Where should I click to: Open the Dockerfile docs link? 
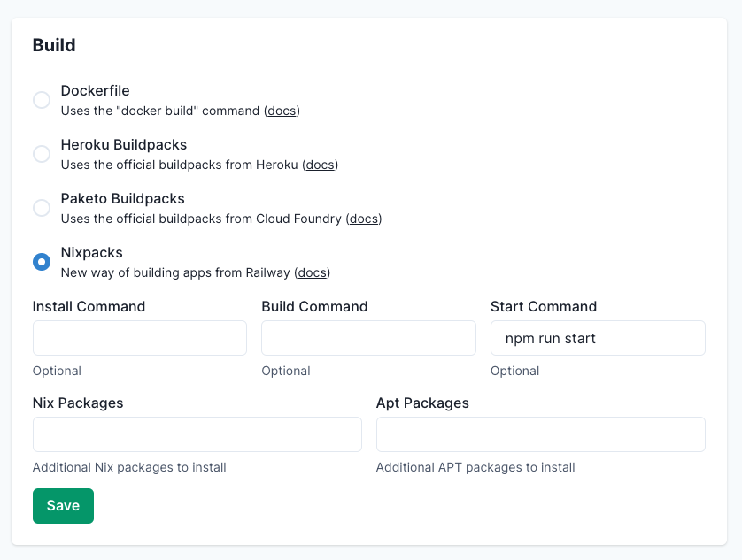[282, 111]
